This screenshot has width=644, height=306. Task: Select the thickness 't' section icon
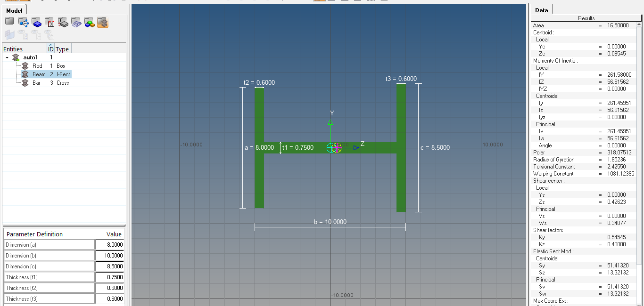click(x=63, y=22)
